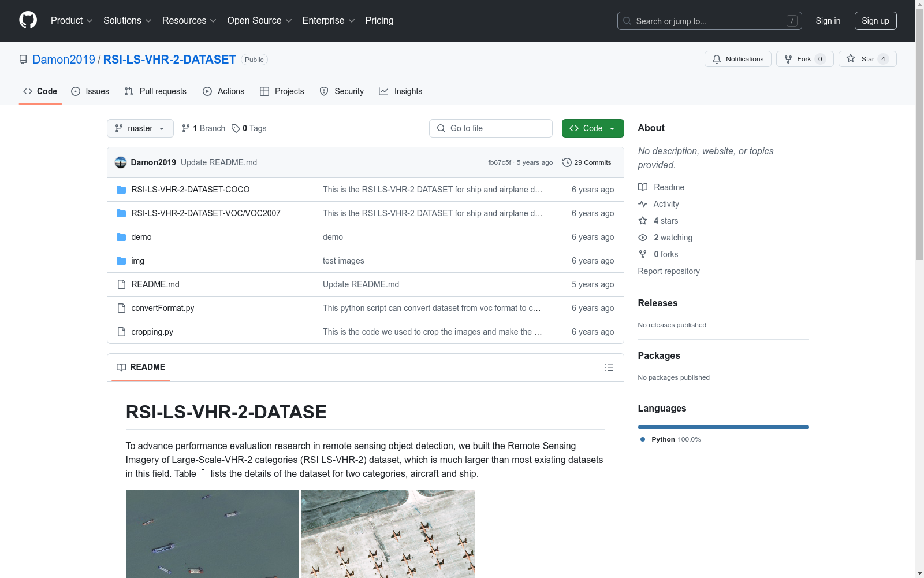924x578 pixels.
Task: Open the Actions tab
Action: tap(223, 91)
